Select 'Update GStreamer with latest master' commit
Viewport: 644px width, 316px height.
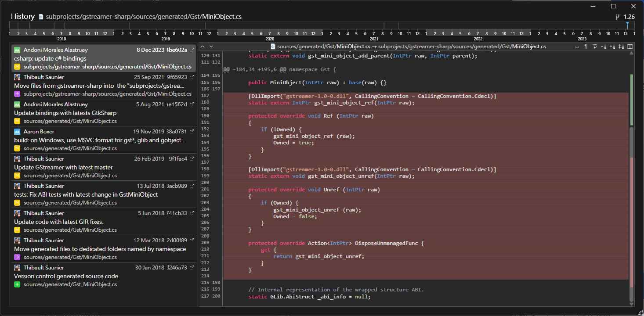(x=63, y=167)
